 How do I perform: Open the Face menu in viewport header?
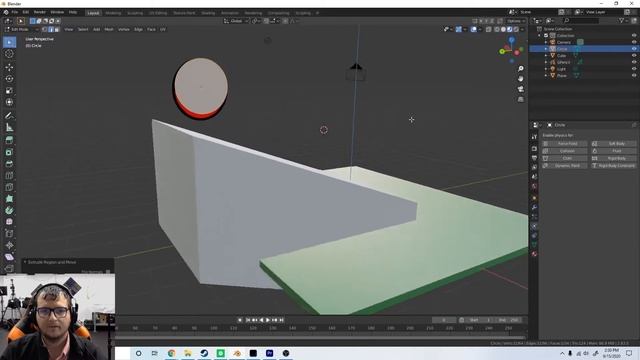[151, 29]
